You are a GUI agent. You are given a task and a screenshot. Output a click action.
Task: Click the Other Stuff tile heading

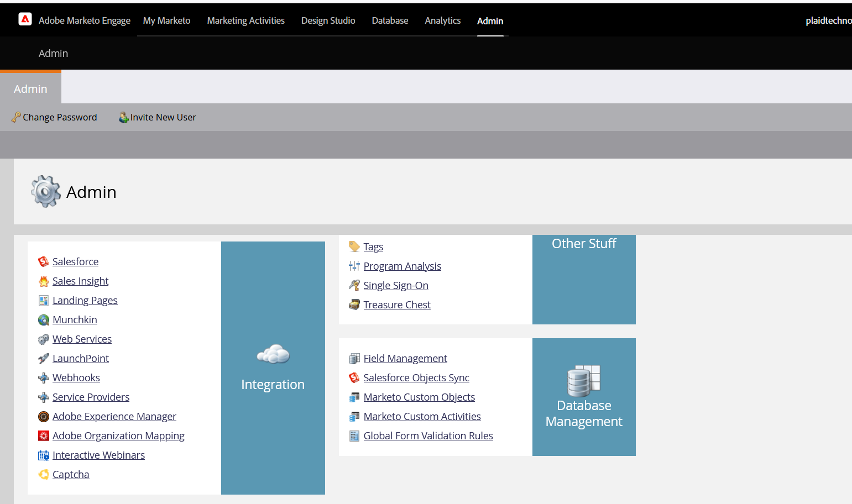584,243
